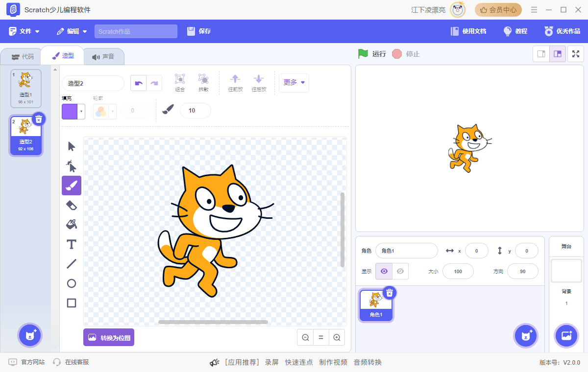588x372 pixels.
Task: Open 官方网站 link
Action: [x=27, y=362]
